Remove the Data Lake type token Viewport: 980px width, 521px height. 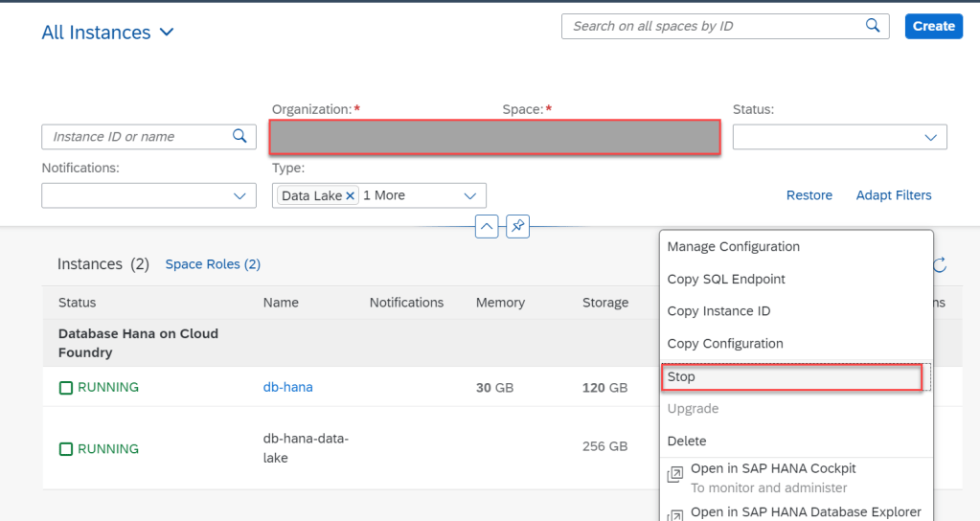[351, 195]
